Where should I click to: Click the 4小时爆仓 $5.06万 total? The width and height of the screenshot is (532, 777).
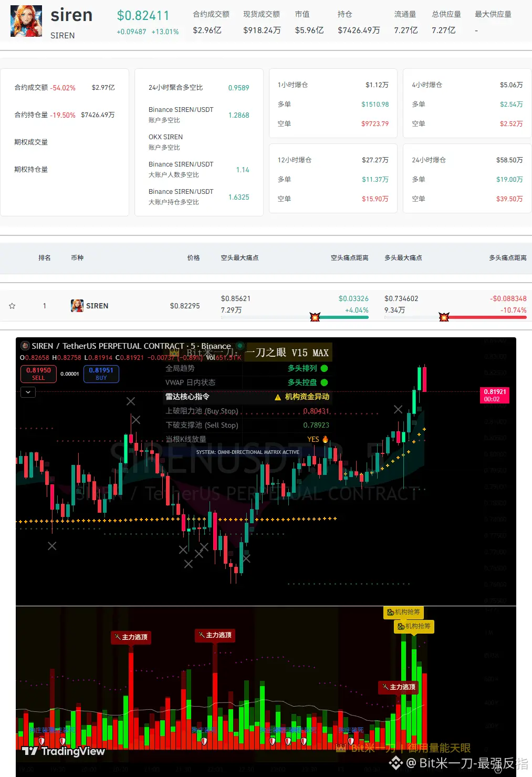click(512, 85)
